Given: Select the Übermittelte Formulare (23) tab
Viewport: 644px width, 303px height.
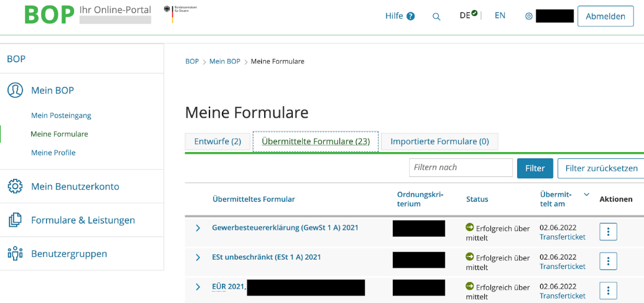Looking at the screenshot, I should coord(315,142).
